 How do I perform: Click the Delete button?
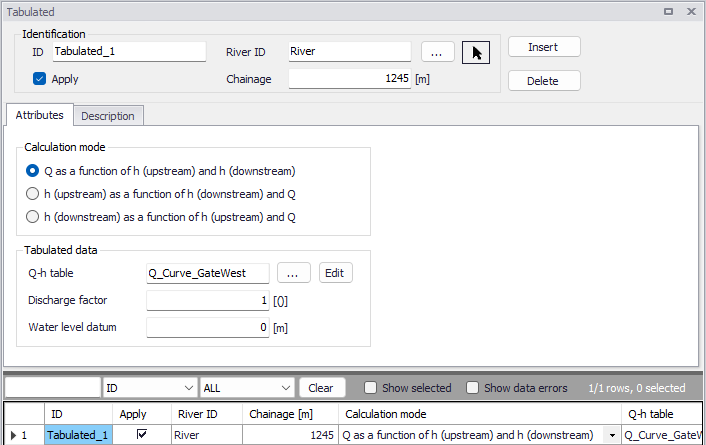[x=544, y=81]
